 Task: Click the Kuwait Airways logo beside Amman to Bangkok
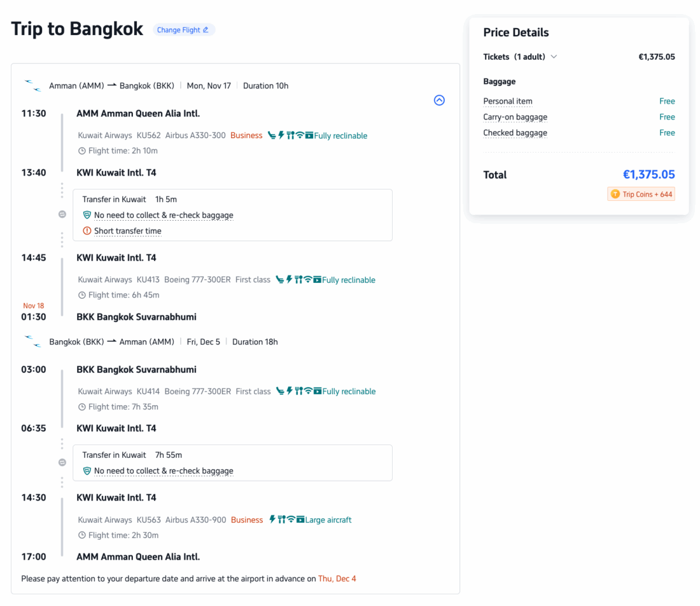tap(32, 86)
